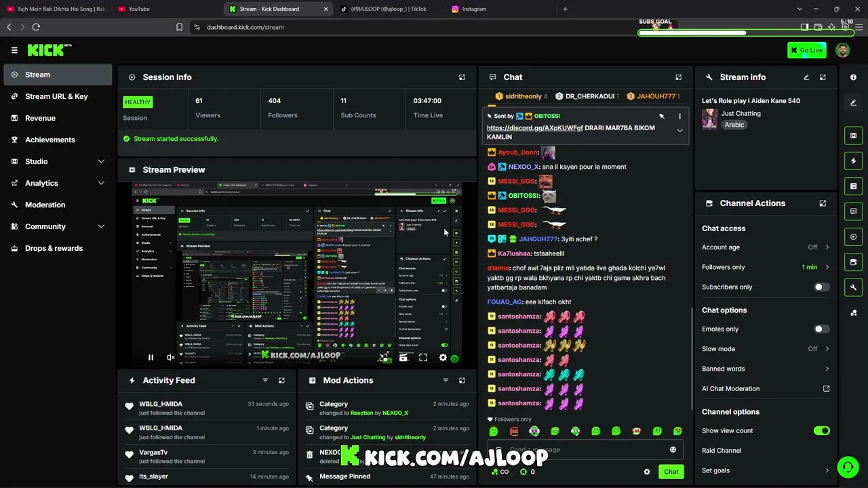
Task: Filter the Activity Feed
Action: coord(265,381)
